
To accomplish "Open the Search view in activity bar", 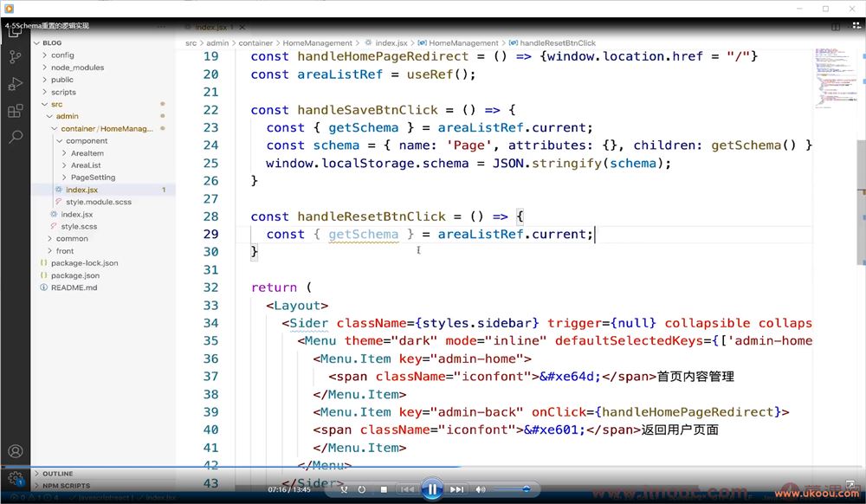I will coord(15,137).
